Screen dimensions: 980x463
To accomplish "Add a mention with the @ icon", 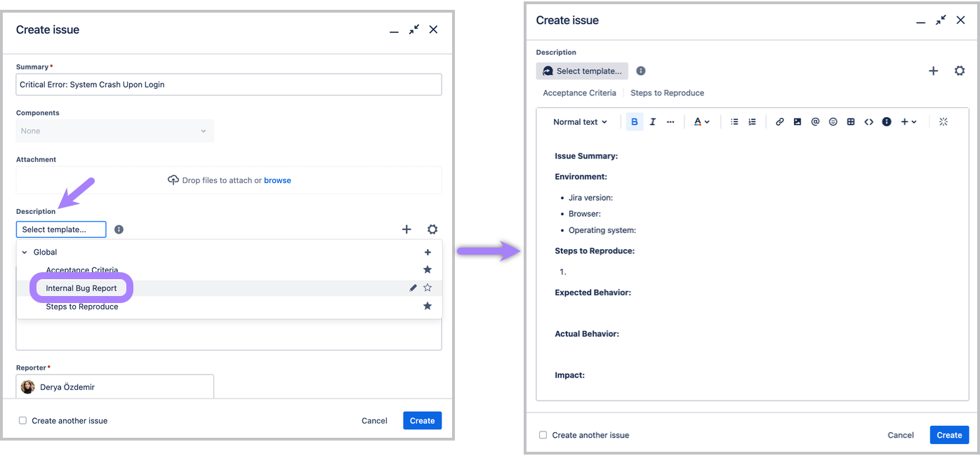I will click(815, 122).
